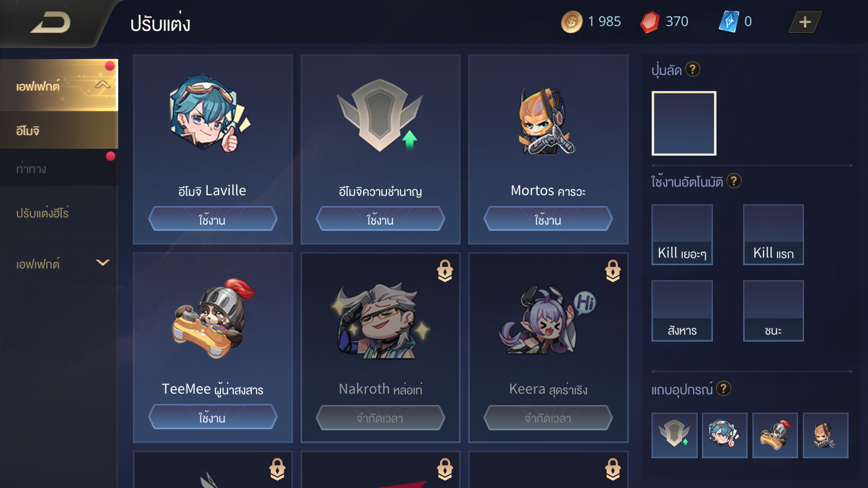Screen dimensions: 868x488
Task: Open the help icon beside แถบอุปกรณ์
Action: pos(724,388)
